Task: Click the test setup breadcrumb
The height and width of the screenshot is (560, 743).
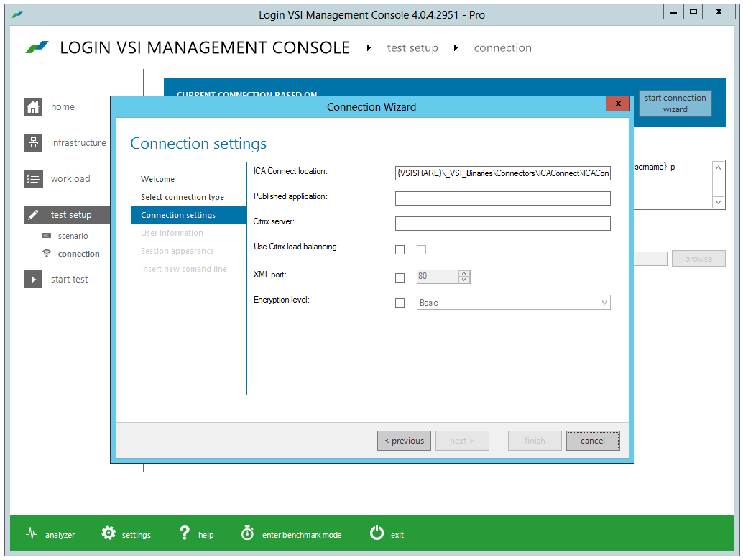Action: [x=412, y=48]
